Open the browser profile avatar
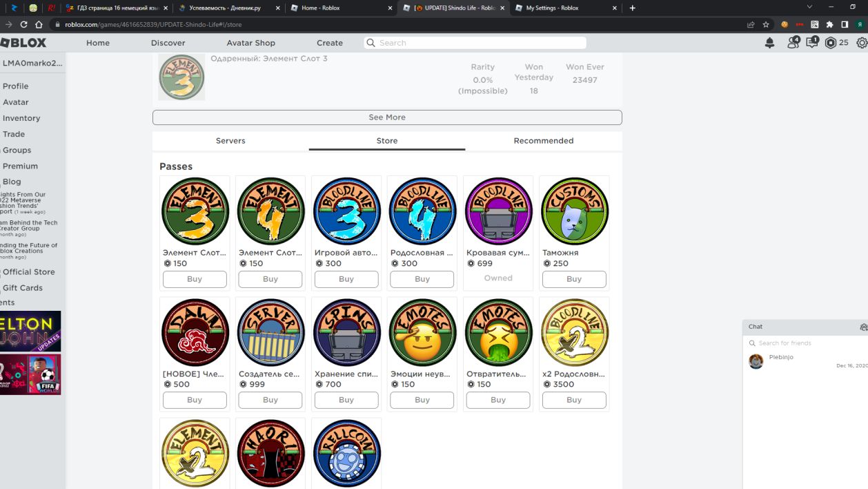 tap(860, 24)
